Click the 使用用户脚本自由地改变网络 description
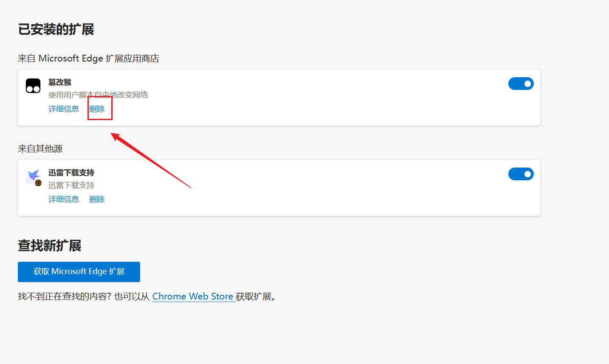Image resolution: width=609 pixels, height=364 pixels. point(98,95)
